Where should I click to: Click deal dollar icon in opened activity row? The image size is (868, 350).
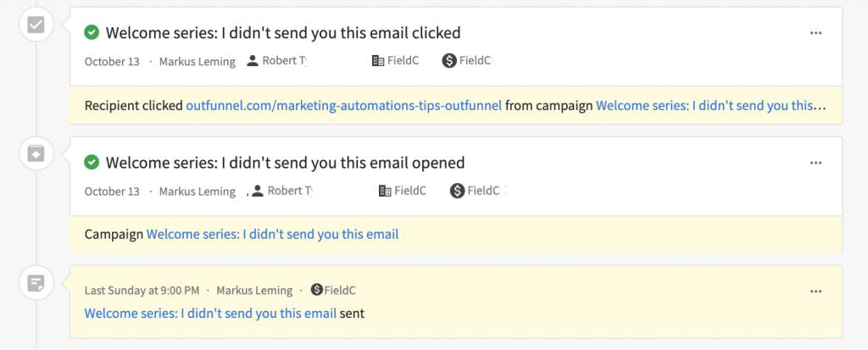(x=457, y=191)
